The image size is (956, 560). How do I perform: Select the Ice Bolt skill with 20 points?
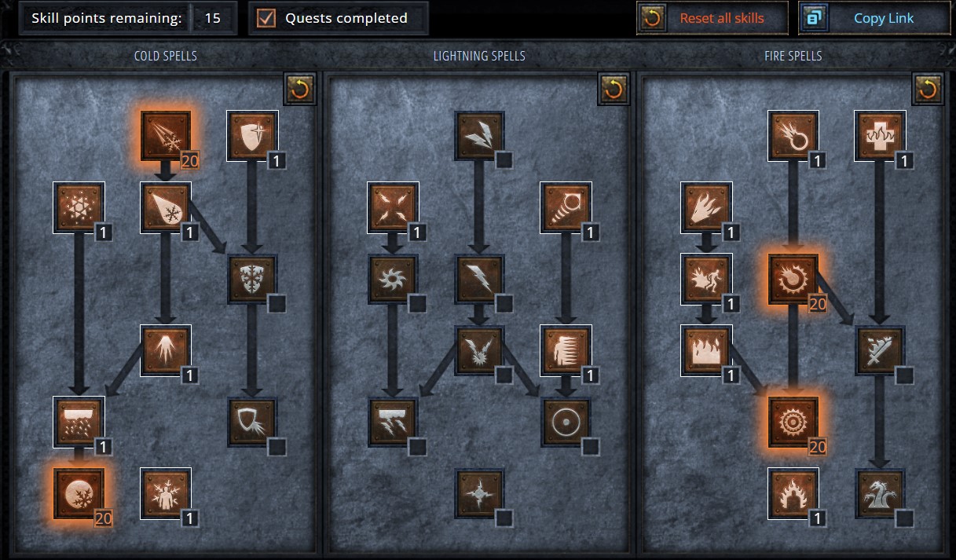click(x=165, y=136)
